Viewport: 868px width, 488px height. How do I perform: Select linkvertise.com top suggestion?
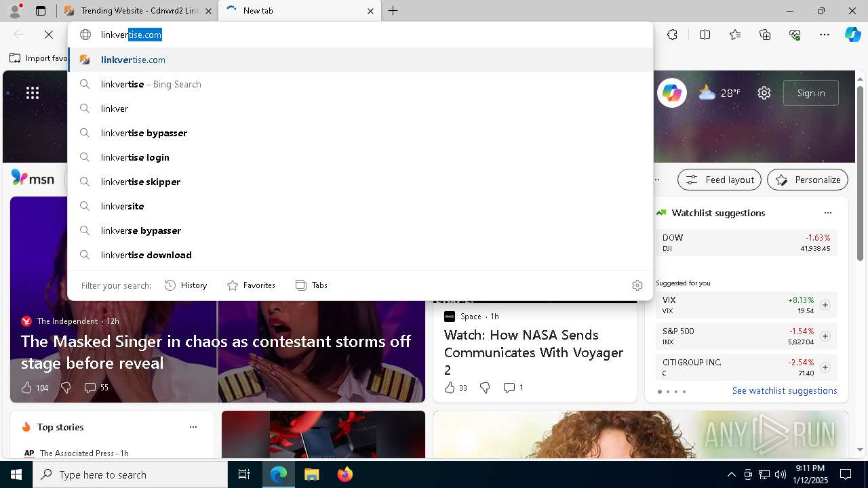click(360, 60)
